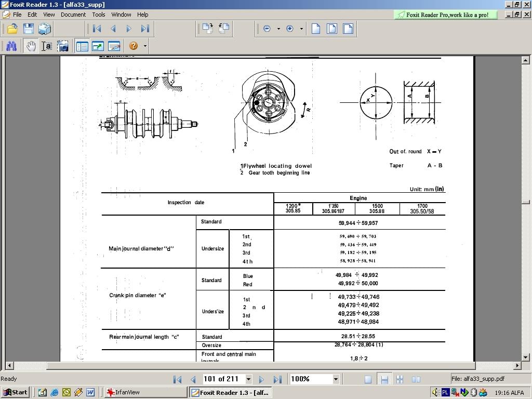
Task: Rotate the view counter-clockwise
Action: tap(224, 29)
